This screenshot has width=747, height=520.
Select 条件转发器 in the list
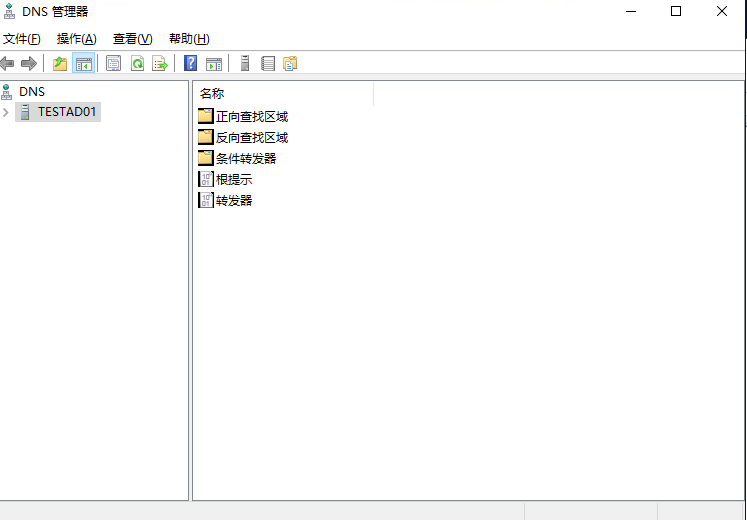click(246, 159)
